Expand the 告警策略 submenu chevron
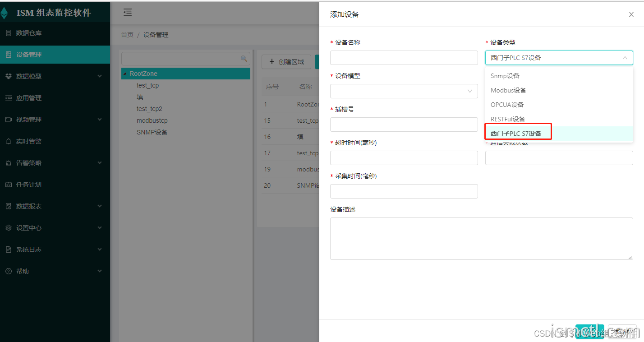The width and height of the screenshot is (644, 342). (x=100, y=163)
